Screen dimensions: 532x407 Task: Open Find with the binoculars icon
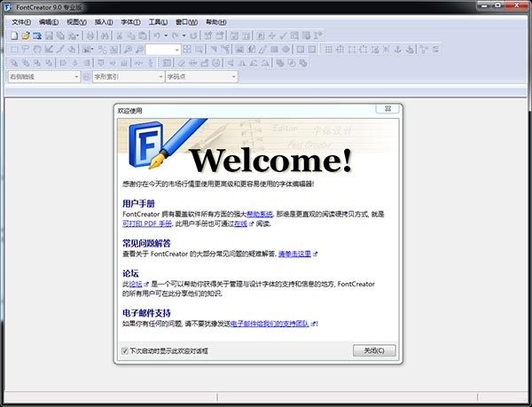tap(106, 35)
